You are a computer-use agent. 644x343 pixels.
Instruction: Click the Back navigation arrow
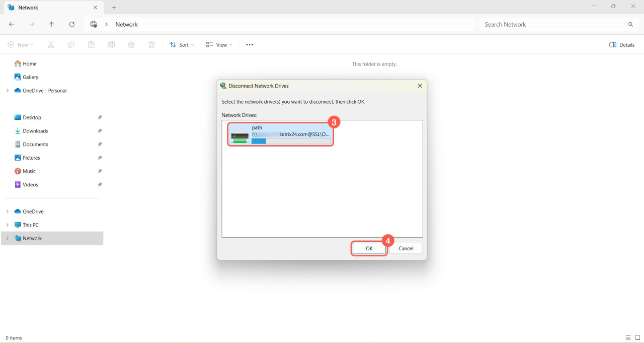[12, 24]
